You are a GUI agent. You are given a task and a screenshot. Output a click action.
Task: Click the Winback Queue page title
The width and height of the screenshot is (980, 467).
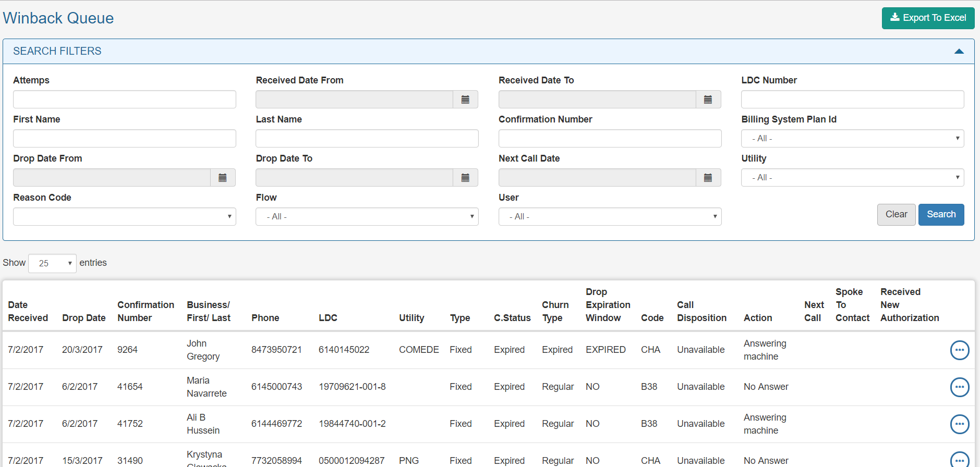point(58,18)
